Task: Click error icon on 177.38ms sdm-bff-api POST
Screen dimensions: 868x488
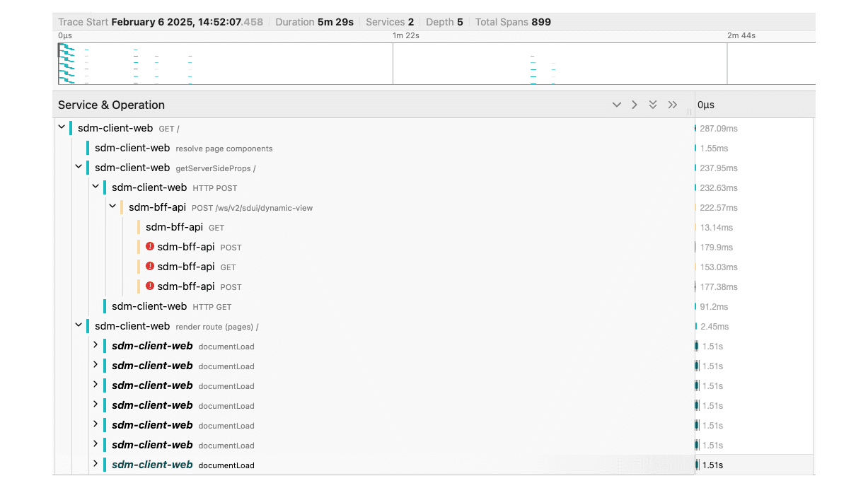Action: tap(150, 286)
